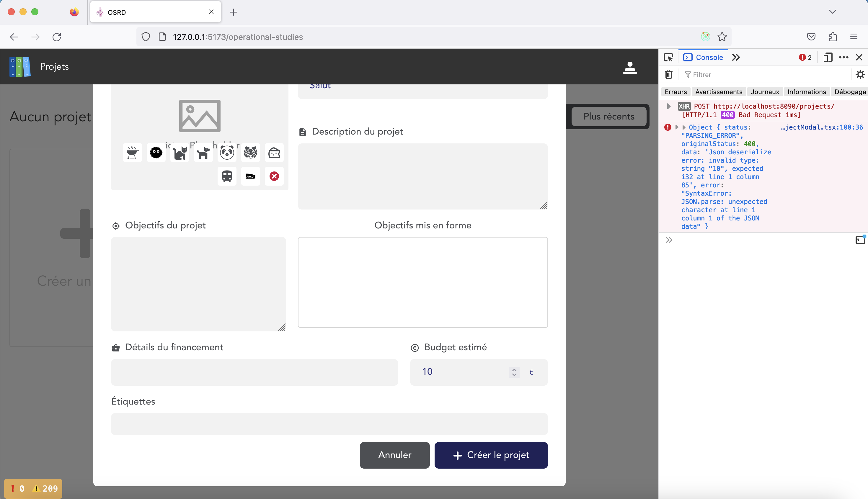Click inside the Étiquettes input field
This screenshot has height=499, width=868.
329,424
